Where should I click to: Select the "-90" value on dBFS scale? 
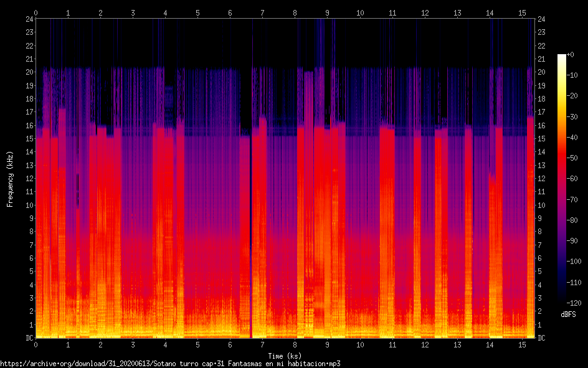tap(572, 241)
